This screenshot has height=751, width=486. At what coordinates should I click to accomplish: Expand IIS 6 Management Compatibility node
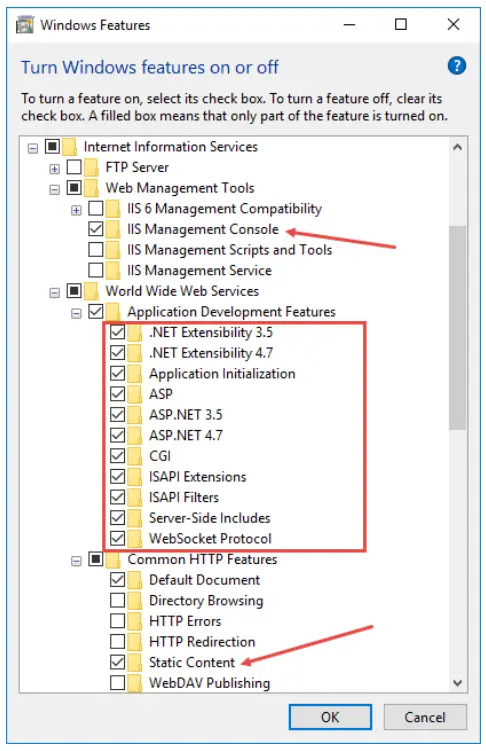pos(76,210)
